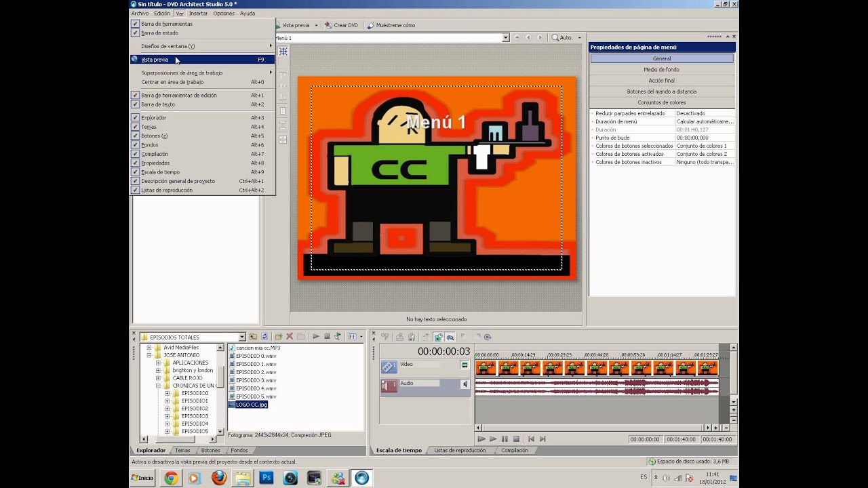Create a new folder in explorer

coord(278,337)
